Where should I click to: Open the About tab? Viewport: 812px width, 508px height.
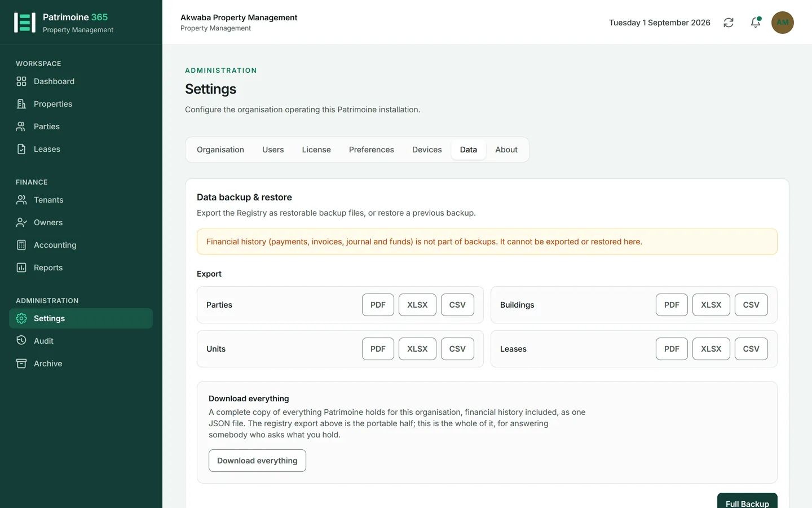[x=506, y=150]
